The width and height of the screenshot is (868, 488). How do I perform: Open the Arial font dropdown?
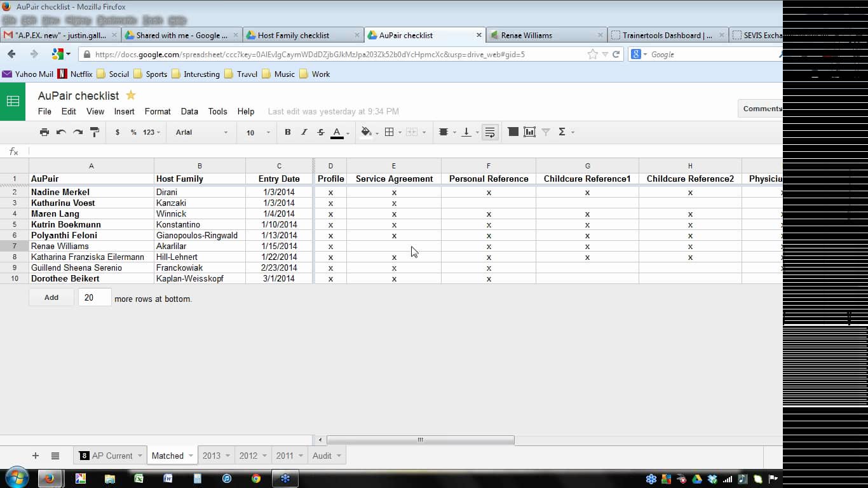point(201,132)
